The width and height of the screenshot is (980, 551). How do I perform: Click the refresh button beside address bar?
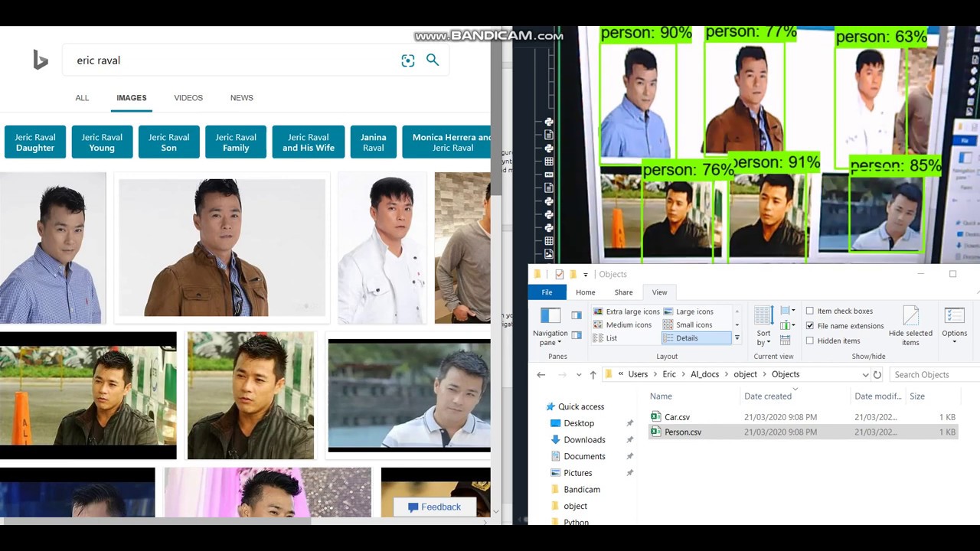click(877, 375)
